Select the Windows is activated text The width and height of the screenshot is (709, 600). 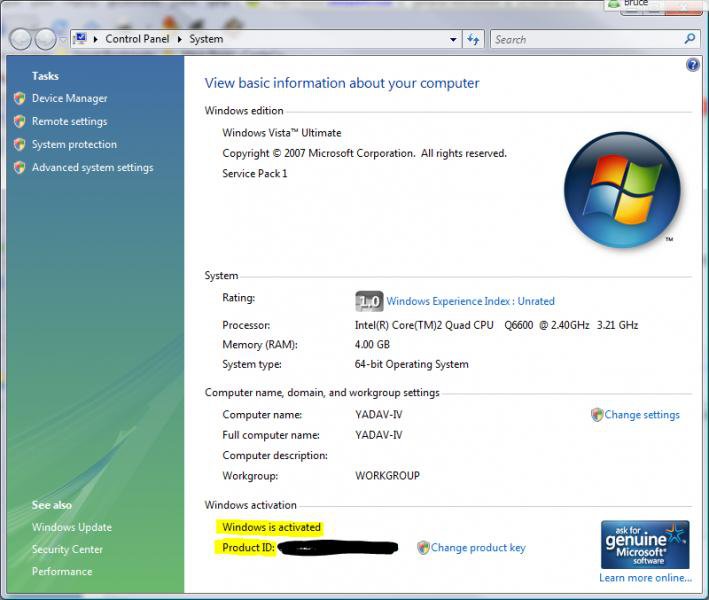[x=271, y=527]
